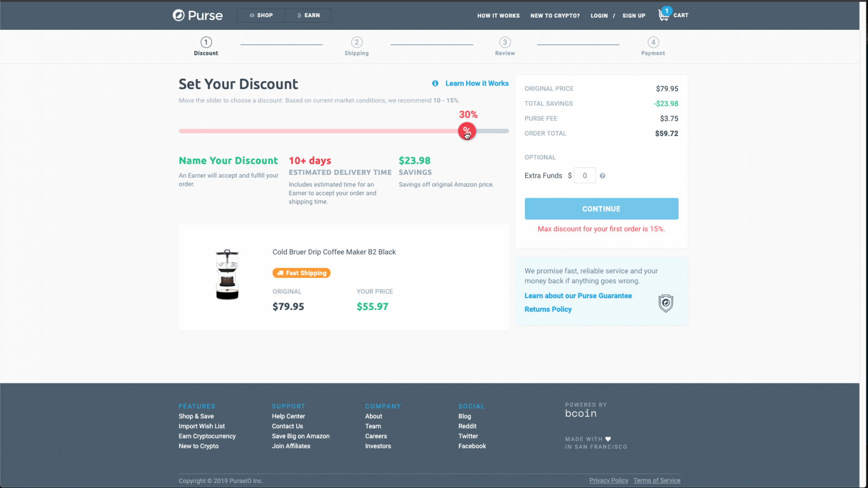Open the Privacy Policy link
This screenshot has height=488, width=868.
click(608, 481)
